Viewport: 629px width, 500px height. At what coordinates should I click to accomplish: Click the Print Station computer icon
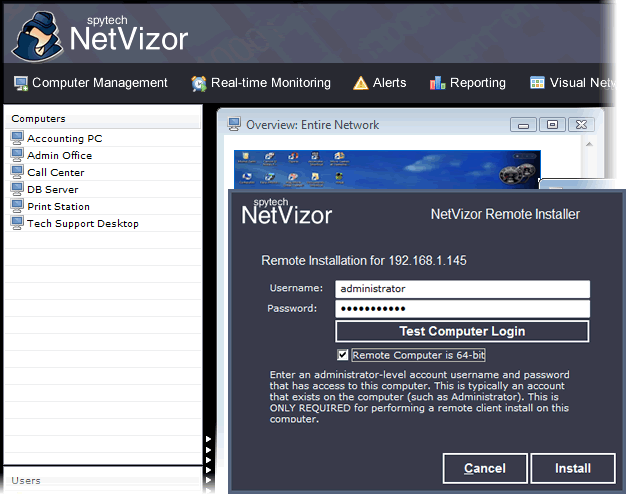17,206
